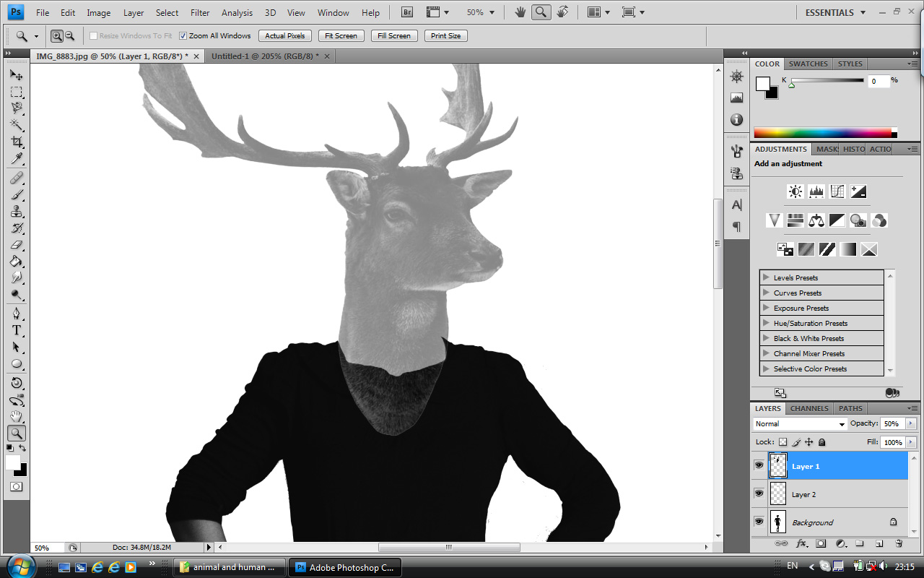Open the Curves adjustment icon

pos(837,191)
